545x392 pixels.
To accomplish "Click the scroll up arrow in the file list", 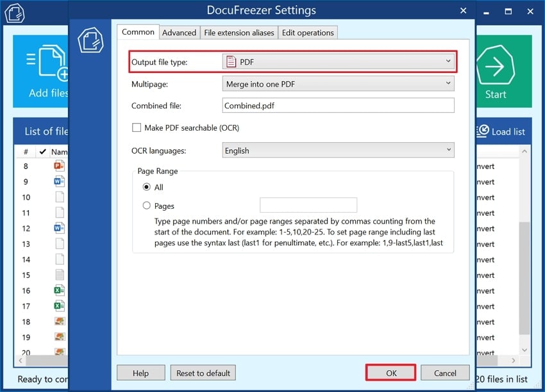I will pyautogui.click(x=524, y=151).
